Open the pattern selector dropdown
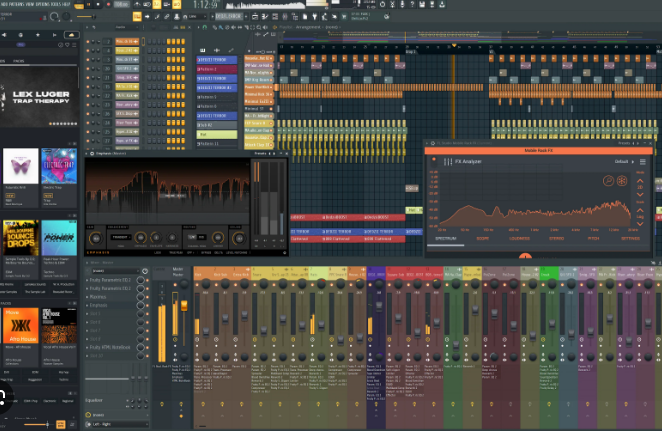 [x=229, y=16]
